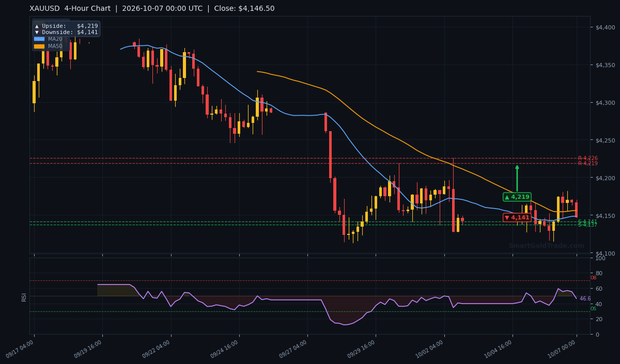
Task: Select the MA20 legend label
Action: tap(55, 39)
